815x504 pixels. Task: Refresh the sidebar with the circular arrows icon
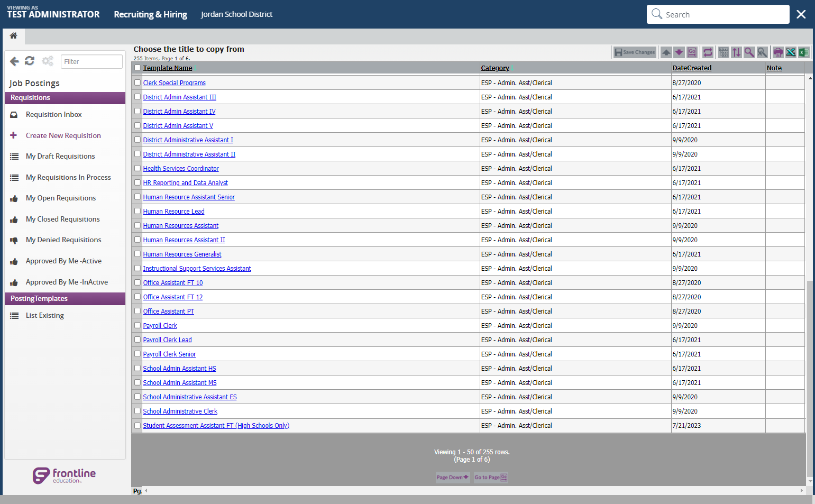click(30, 61)
